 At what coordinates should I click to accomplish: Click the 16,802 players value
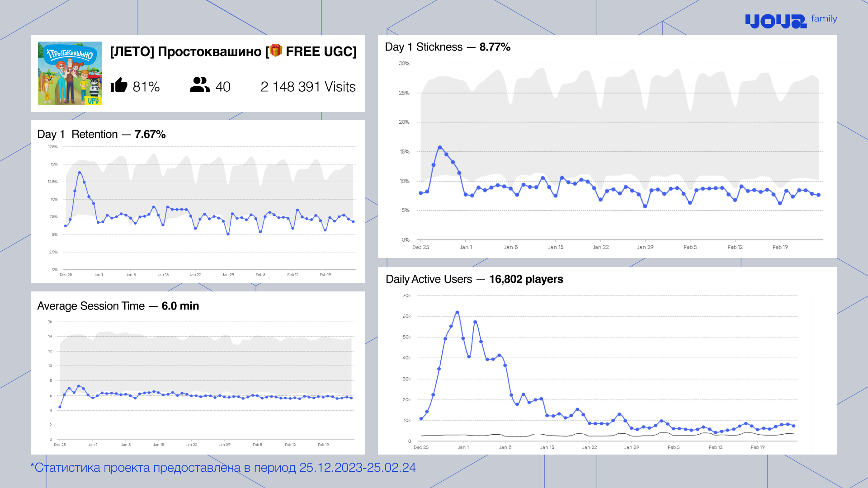[526, 279]
